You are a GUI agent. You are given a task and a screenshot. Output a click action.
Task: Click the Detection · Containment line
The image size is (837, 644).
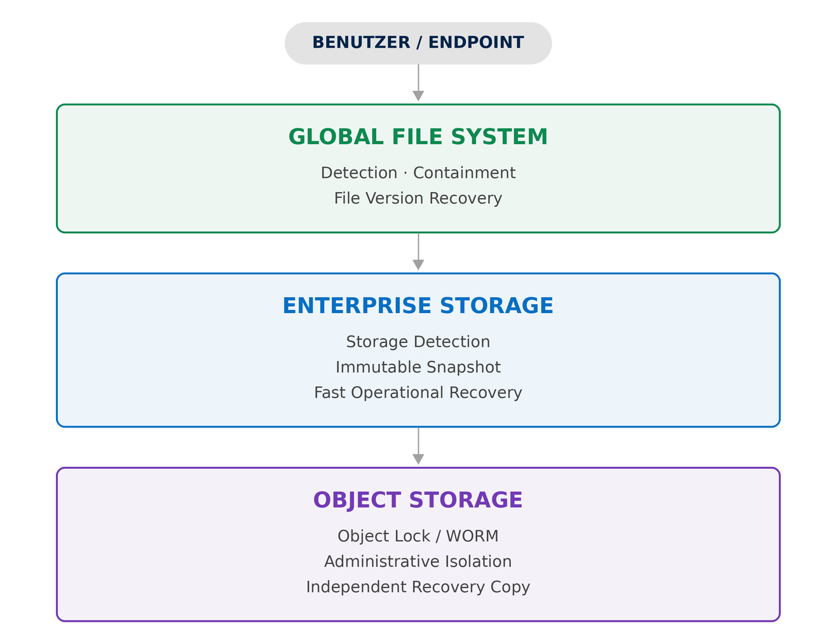tap(418, 173)
